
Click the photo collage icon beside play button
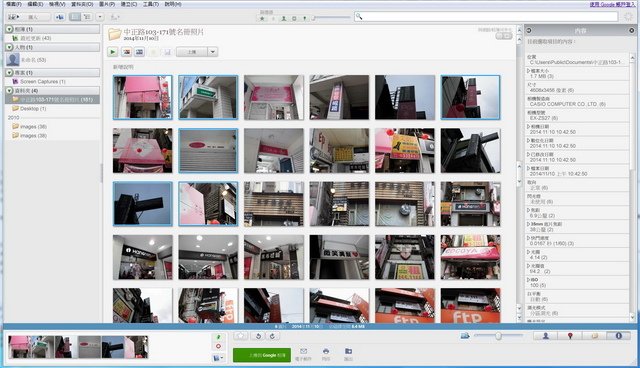[x=127, y=52]
